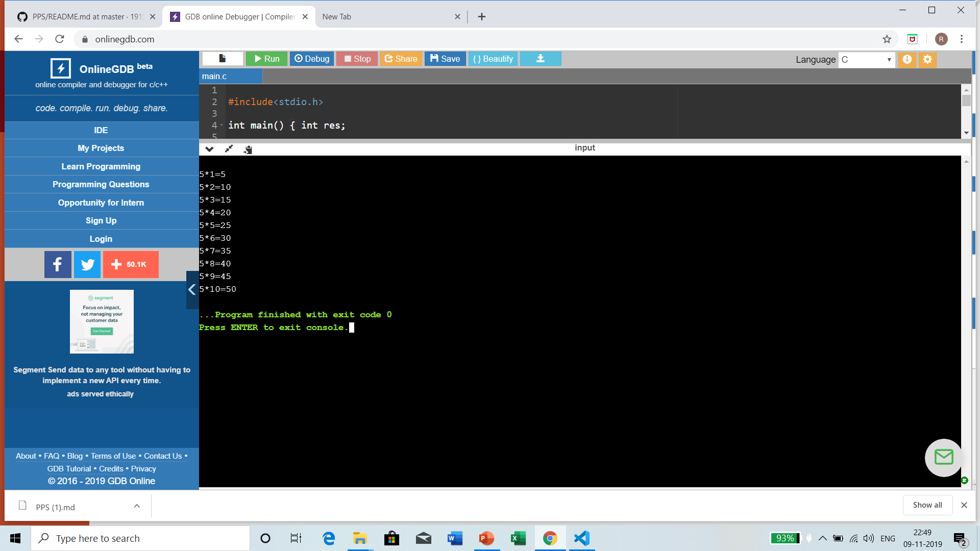Open the settings gear icon

[927, 59]
